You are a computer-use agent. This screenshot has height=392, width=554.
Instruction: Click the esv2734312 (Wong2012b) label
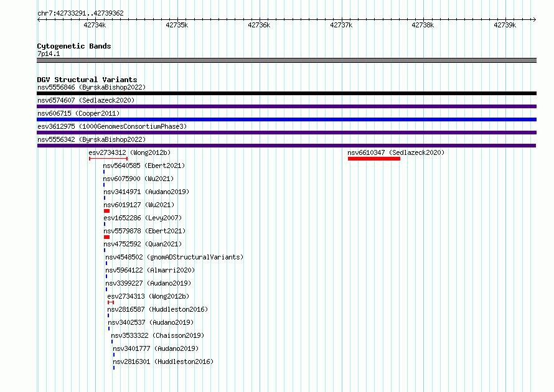point(129,152)
